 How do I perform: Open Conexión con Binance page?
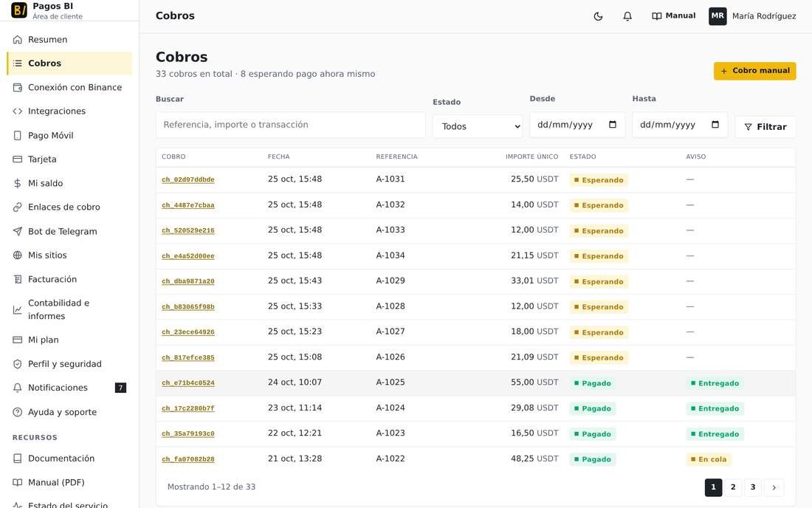tap(69, 88)
